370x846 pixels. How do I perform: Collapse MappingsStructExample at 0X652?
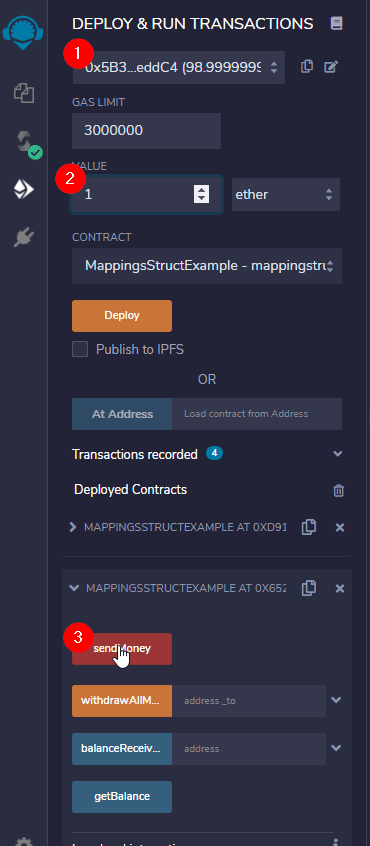[74, 588]
